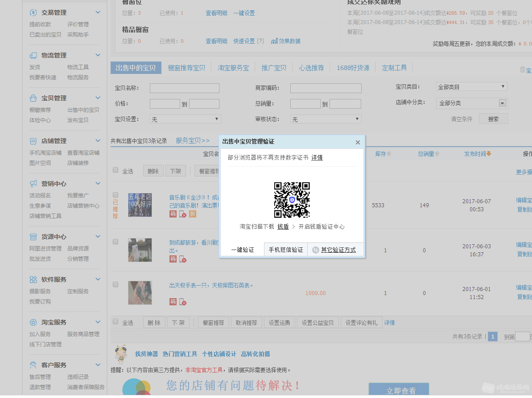Click 设置公益宝贝 button
The width and height of the screenshot is (532, 398).
pos(318,323)
